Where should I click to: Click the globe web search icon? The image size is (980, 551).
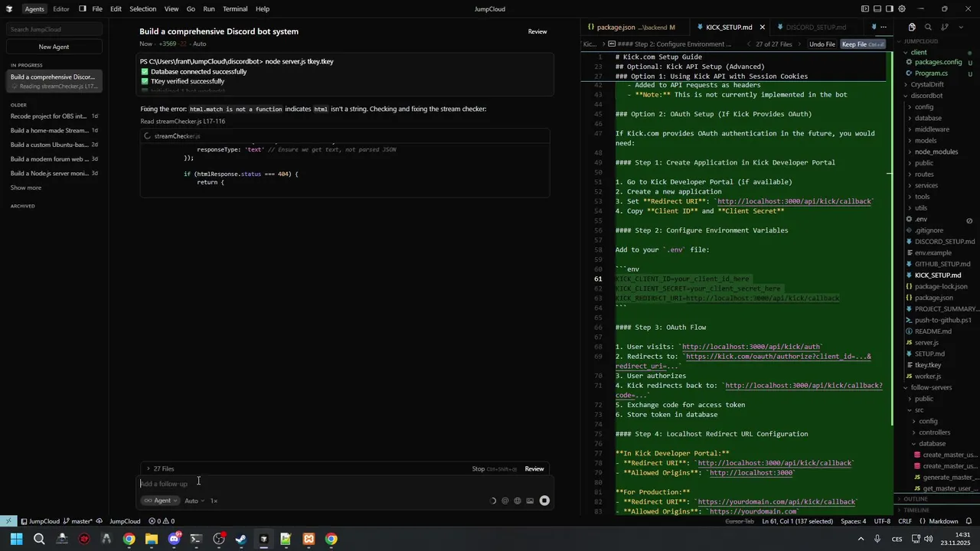click(x=518, y=500)
